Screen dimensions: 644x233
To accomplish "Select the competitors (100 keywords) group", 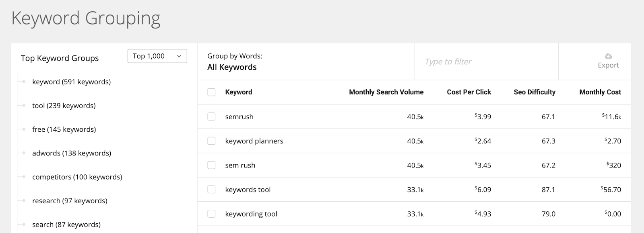I will [77, 177].
